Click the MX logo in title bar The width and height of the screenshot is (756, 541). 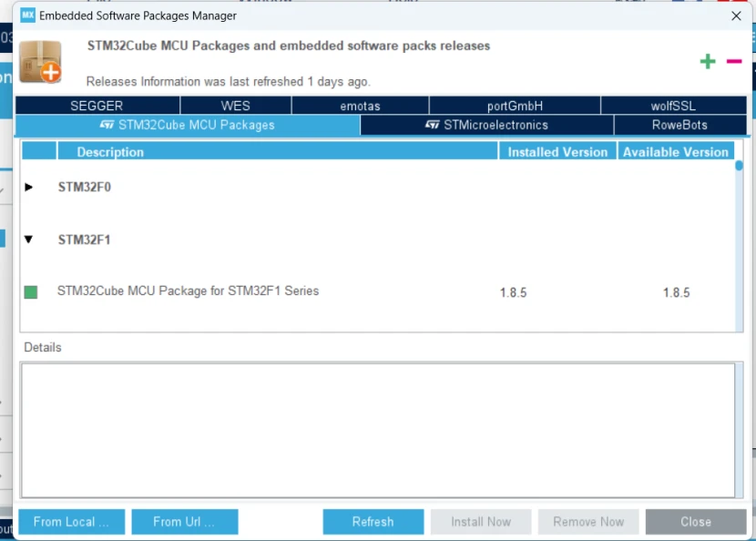pos(28,15)
